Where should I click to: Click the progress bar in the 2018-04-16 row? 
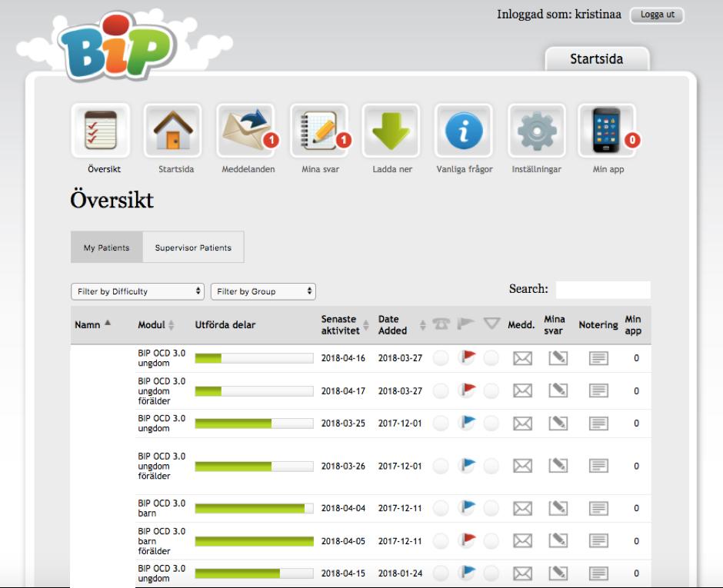[254, 358]
